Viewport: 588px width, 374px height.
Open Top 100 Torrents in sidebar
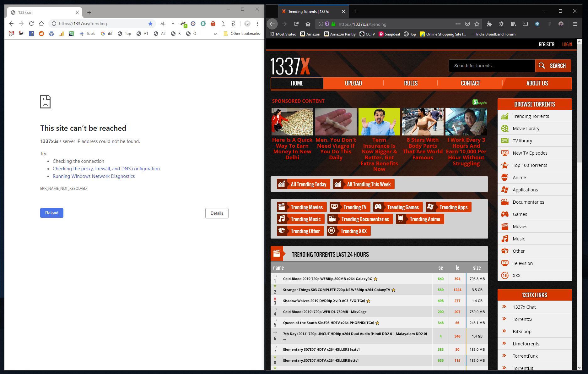530,165
